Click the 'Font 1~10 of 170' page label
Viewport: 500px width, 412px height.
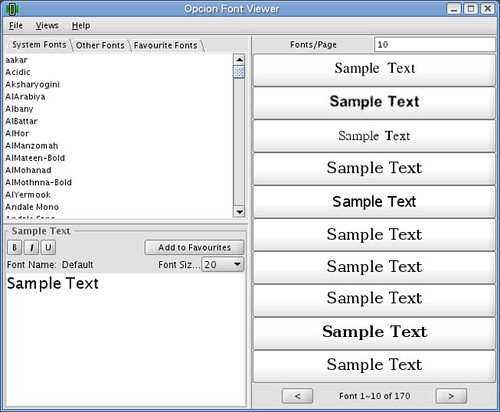click(374, 396)
